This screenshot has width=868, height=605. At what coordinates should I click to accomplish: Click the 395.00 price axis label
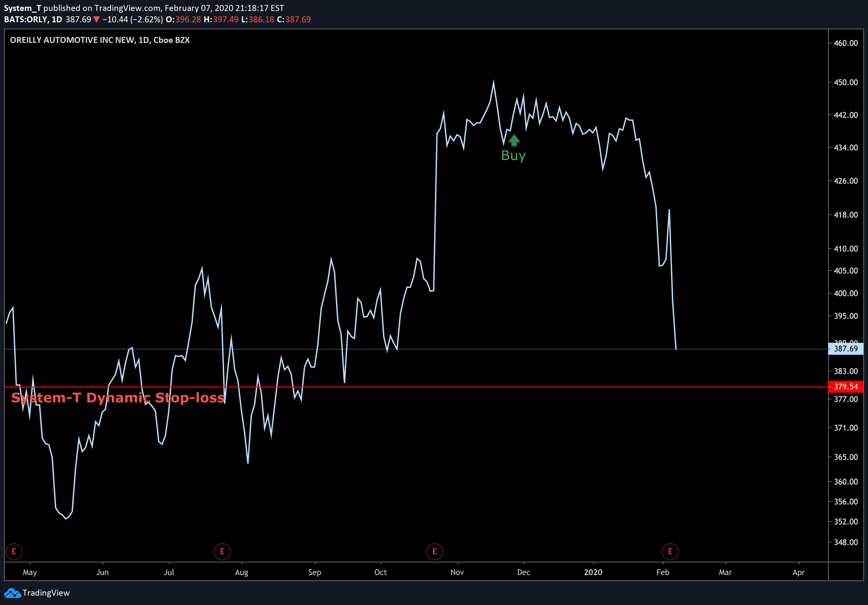[x=846, y=316]
